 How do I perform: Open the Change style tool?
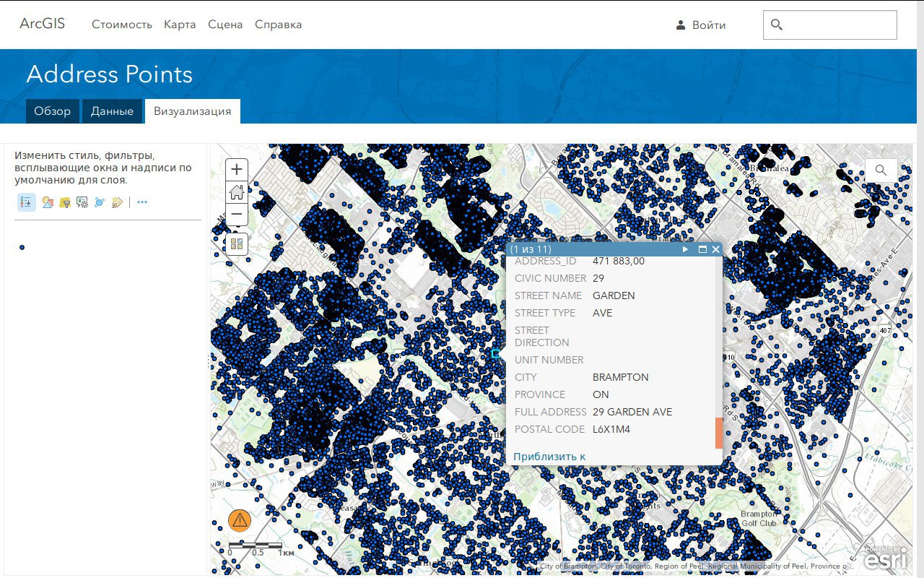pyautogui.click(x=47, y=202)
